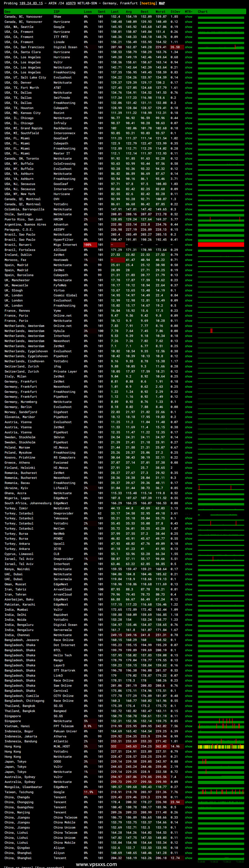Show MTR for Sandefjord Gigahost row
Screen dimensions: 249x868
pyautogui.click(x=189, y=412)
